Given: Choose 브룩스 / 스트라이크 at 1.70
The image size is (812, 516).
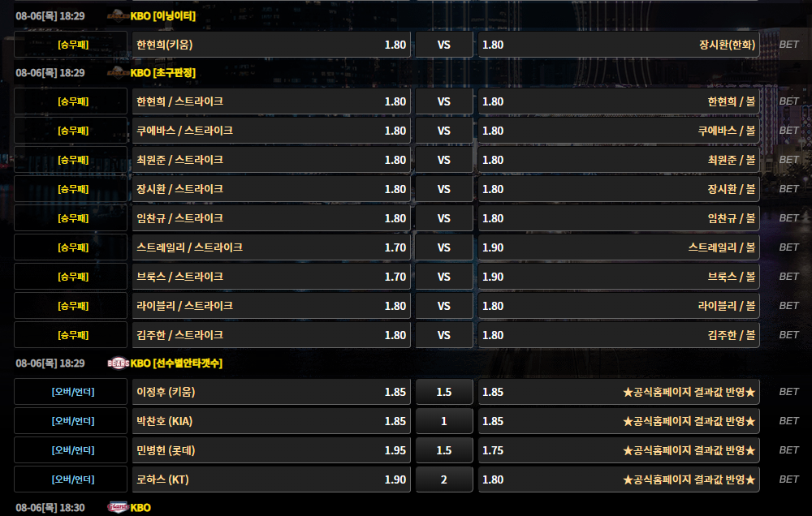Looking at the screenshot, I should click(x=271, y=277).
